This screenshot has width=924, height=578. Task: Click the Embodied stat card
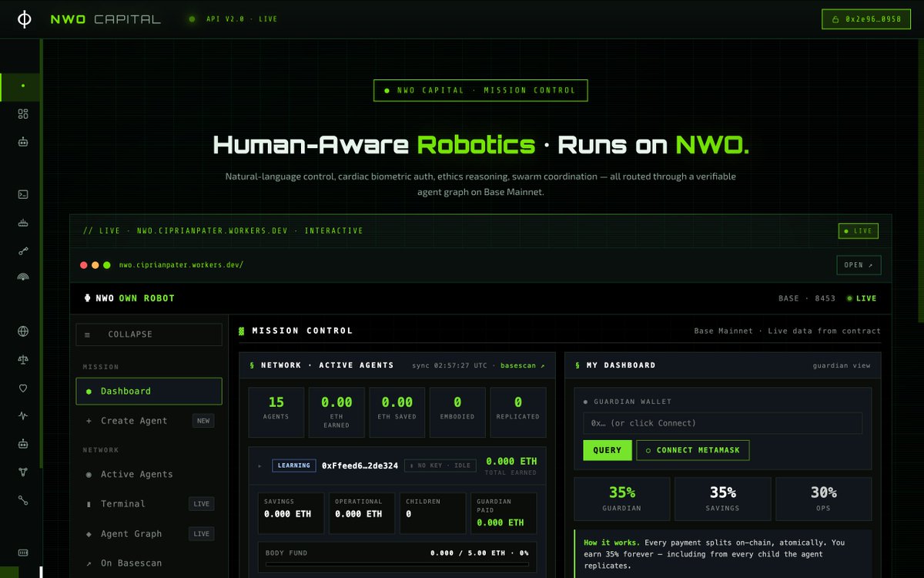click(x=457, y=412)
